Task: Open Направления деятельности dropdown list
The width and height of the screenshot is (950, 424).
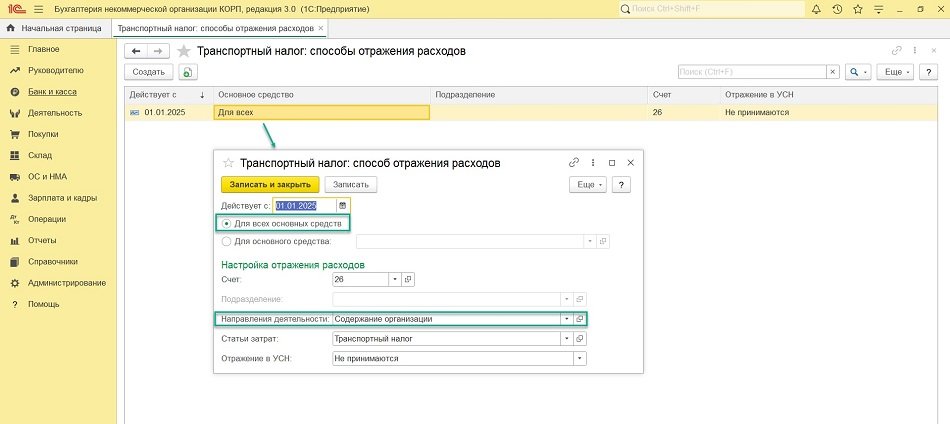Action: point(566,319)
